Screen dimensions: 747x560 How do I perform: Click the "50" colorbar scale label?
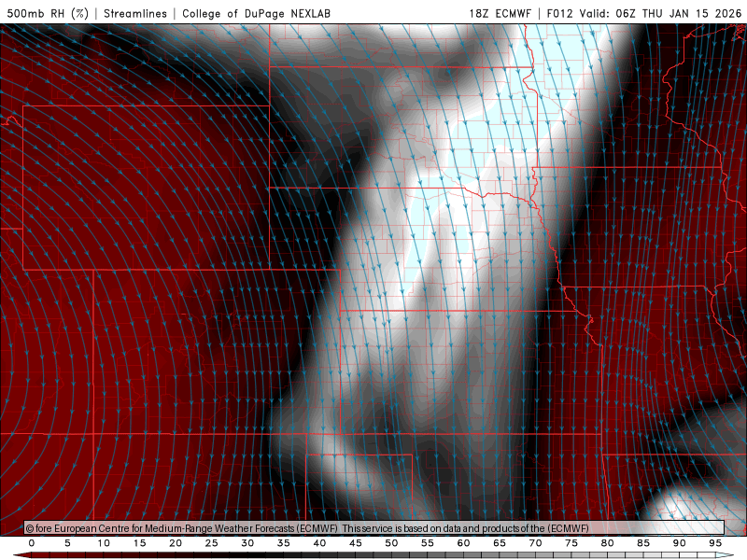point(391,543)
